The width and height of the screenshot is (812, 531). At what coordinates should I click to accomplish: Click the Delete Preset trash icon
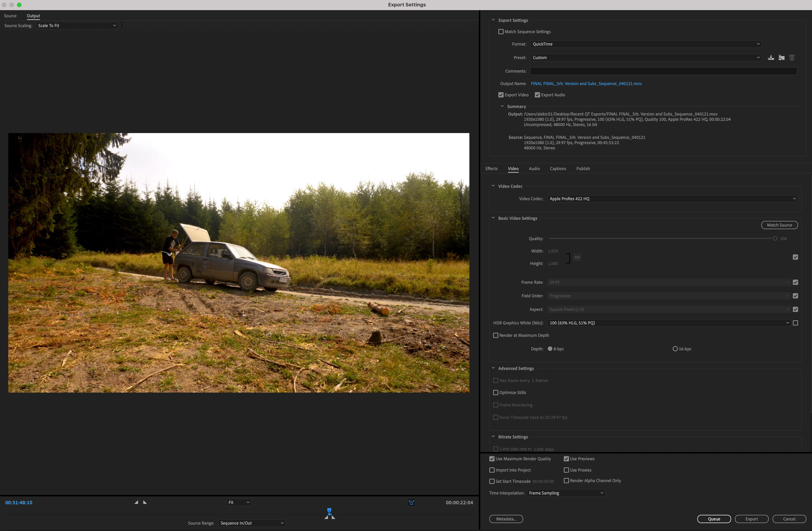click(x=792, y=57)
